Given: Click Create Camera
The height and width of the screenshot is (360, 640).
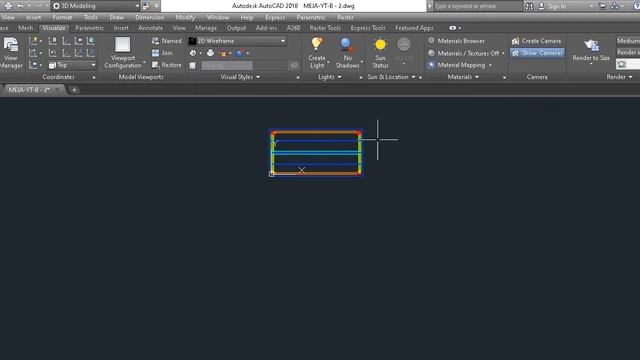Looking at the screenshot, I should [x=536, y=41].
